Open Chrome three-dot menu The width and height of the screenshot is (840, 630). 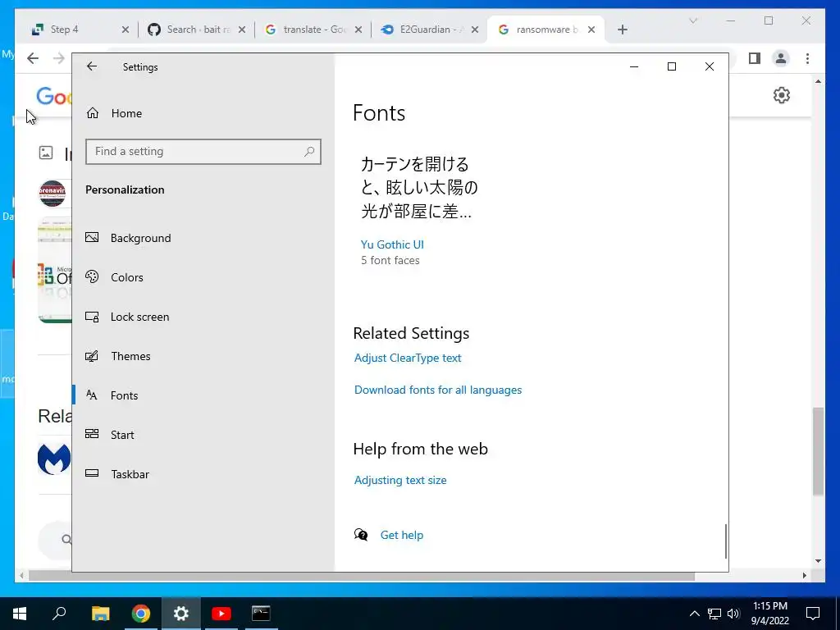pos(807,58)
